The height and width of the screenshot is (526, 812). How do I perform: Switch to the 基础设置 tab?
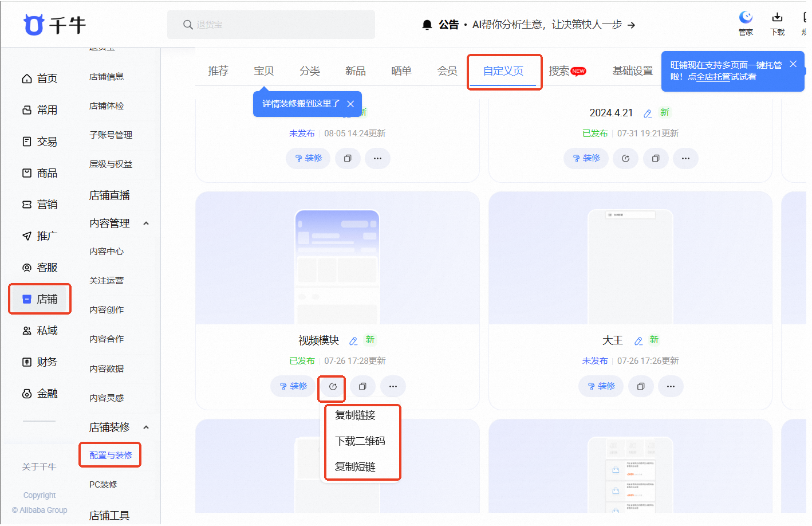pos(633,71)
